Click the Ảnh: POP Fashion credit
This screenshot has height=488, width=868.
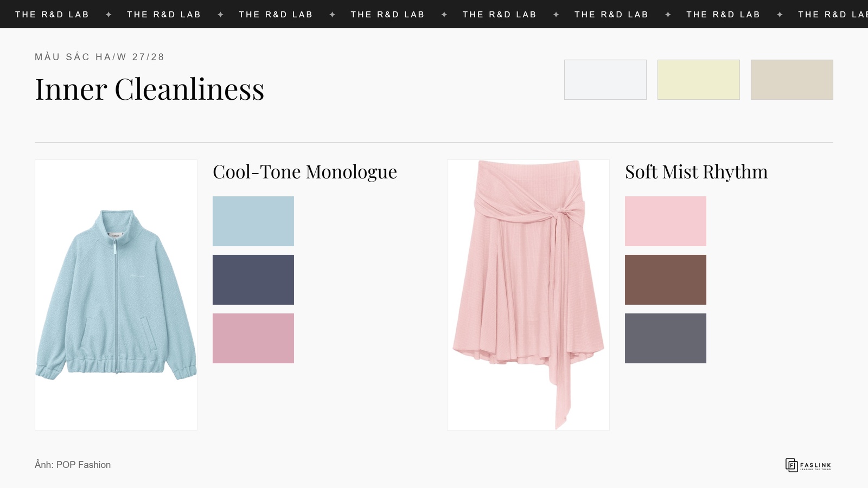click(73, 465)
